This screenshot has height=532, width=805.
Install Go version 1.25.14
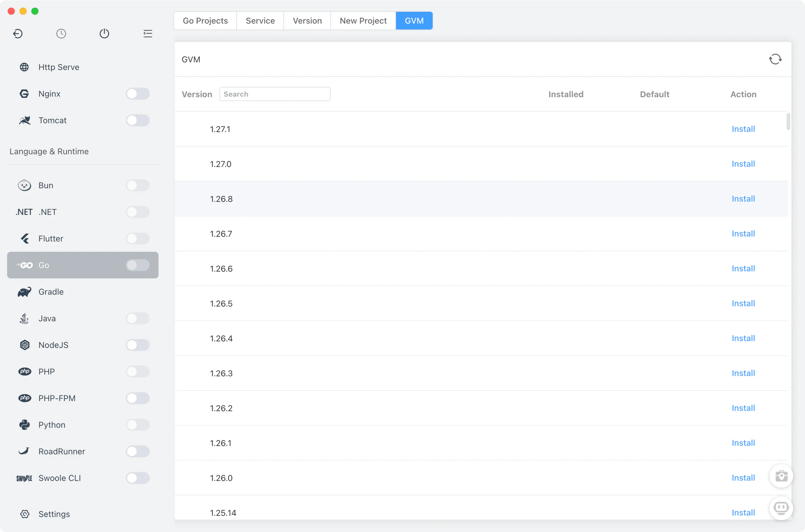click(743, 513)
